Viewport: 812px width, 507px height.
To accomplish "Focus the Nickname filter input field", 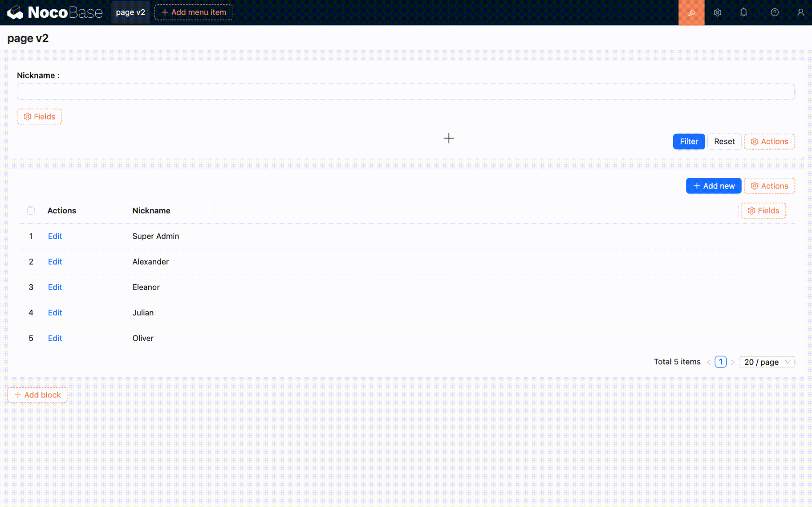I will pyautogui.click(x=406, y=92).
